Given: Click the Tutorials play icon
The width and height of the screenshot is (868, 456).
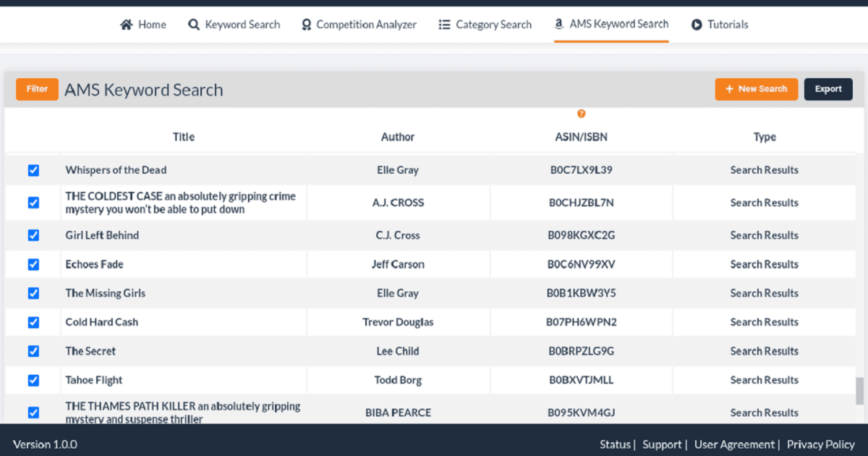Looking at the screenshot, I should [x=697, y=25].
